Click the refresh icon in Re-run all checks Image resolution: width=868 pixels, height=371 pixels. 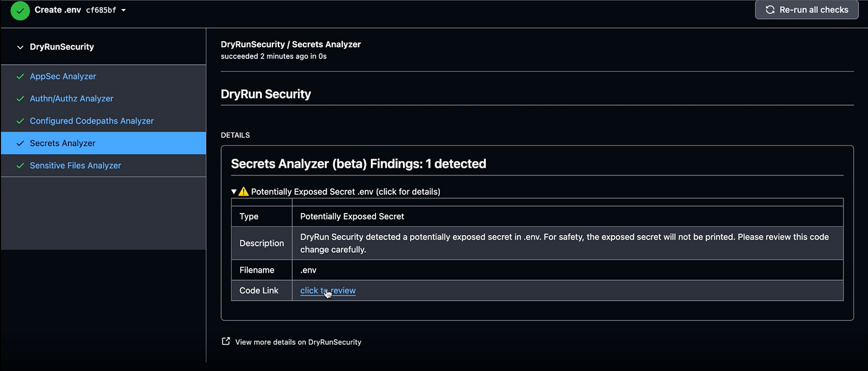770,10
